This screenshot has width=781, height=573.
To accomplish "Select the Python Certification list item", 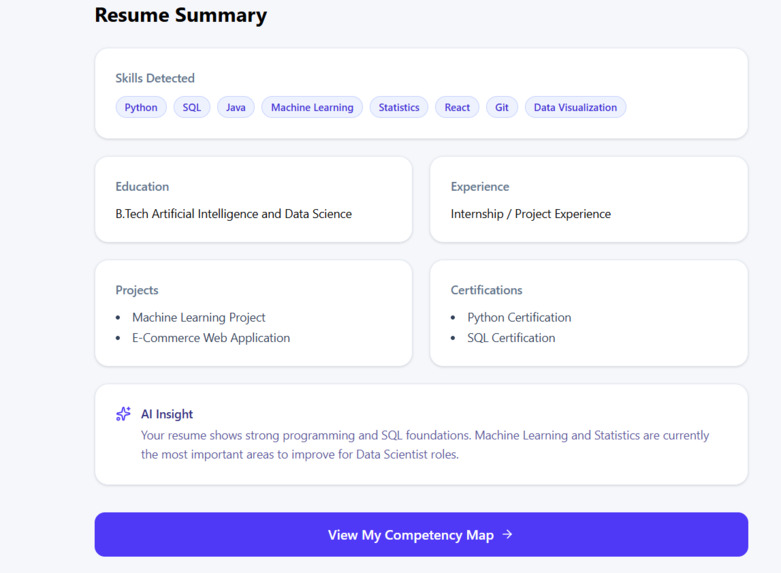I will tap(519, 317).
